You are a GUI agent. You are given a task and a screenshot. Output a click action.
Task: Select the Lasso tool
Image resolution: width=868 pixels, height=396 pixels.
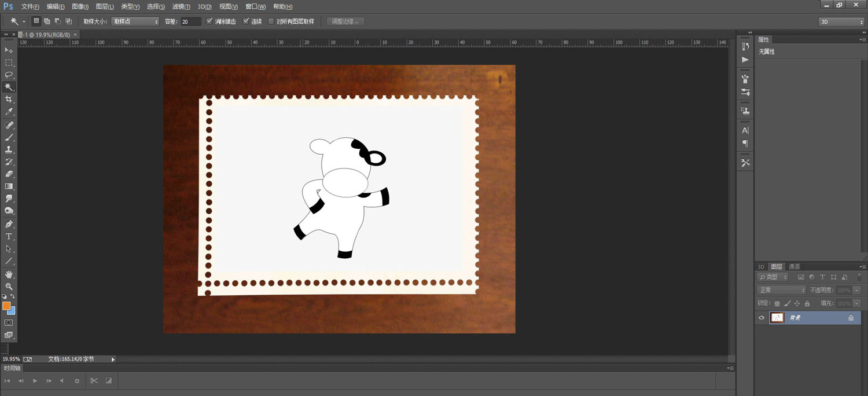pyautogui.click(x=9, y=75)
